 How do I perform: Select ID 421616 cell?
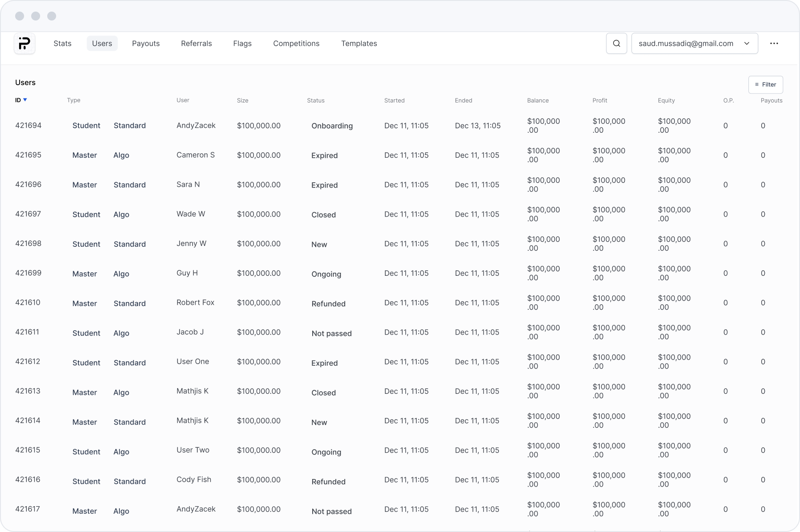point(28,479)
